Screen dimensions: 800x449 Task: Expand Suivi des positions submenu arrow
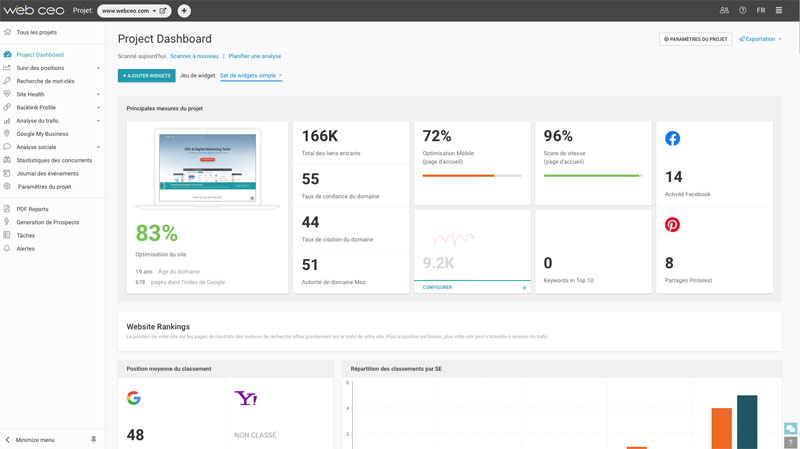(98, 68)
